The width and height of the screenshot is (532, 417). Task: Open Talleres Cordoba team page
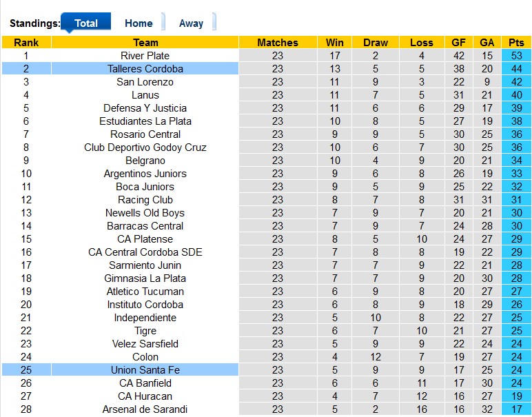[145, 69]
